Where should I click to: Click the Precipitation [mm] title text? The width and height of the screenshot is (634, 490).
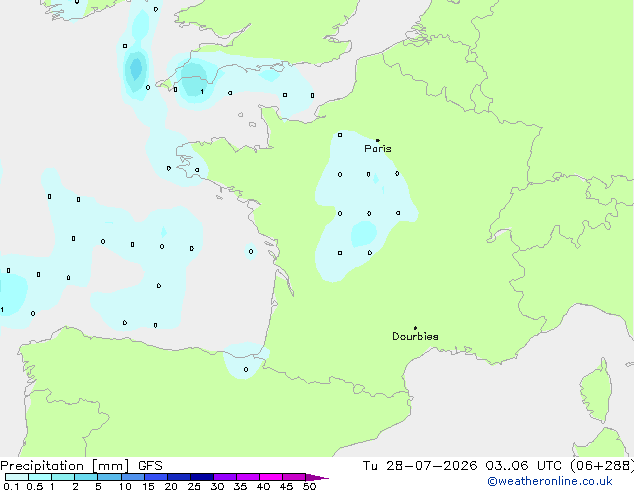[x=65, y=466]
